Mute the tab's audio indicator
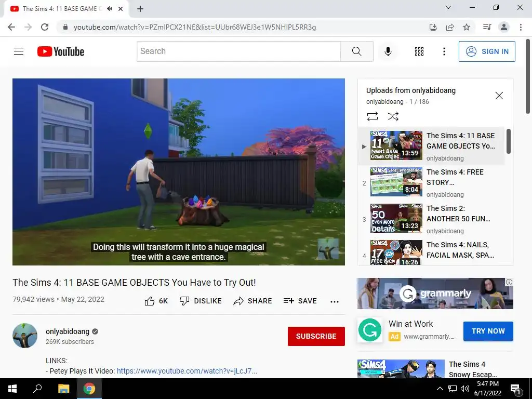This screenshot has width=532, height=399. click(x=109, y=9)
